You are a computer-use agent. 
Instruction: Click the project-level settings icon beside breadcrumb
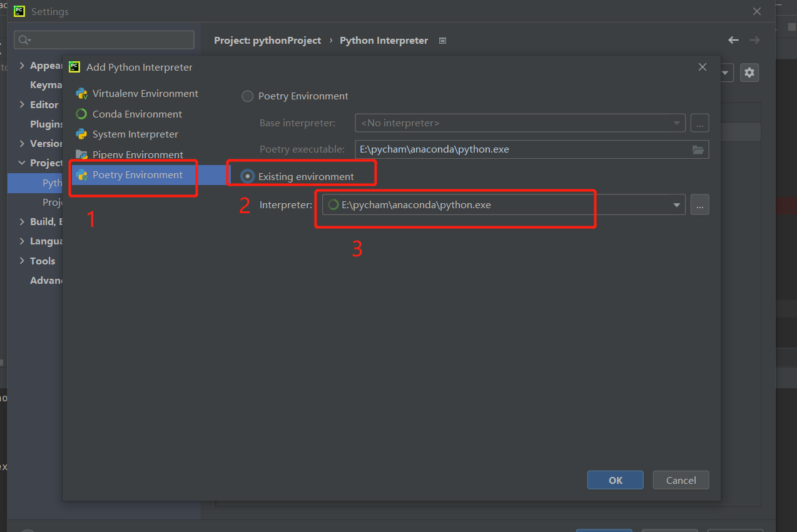[x=443, y=41]
